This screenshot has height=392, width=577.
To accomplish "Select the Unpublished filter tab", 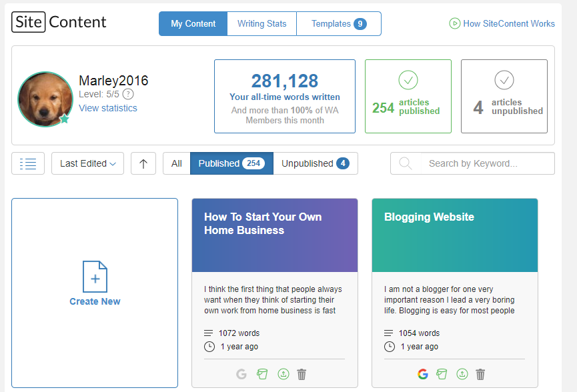I will (316, 163).
